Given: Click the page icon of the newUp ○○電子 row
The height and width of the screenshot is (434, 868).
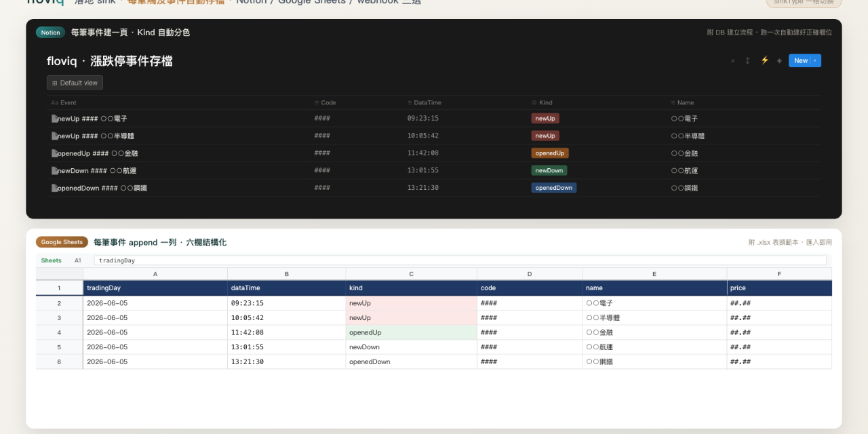Looking at the screenshot, I should click(54, 119).
